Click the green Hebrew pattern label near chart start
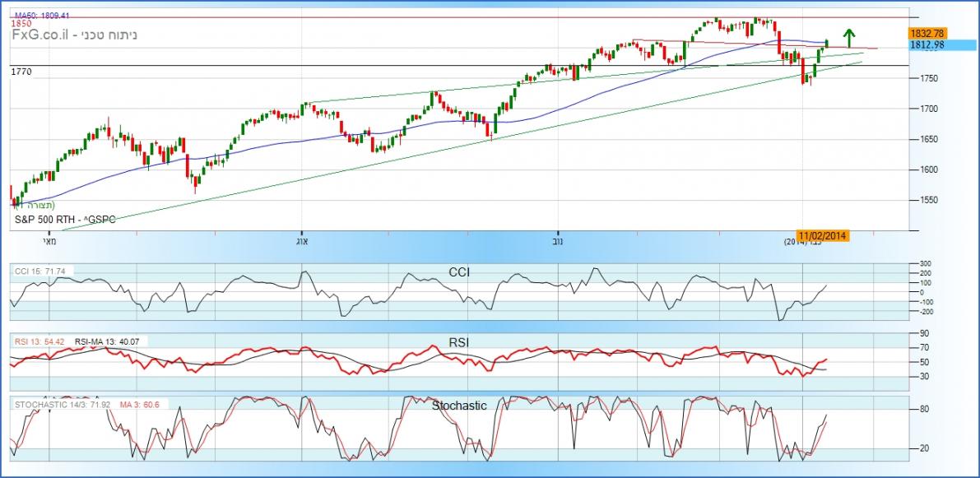This screenshot has width=980, height=478. click(37, 205)
